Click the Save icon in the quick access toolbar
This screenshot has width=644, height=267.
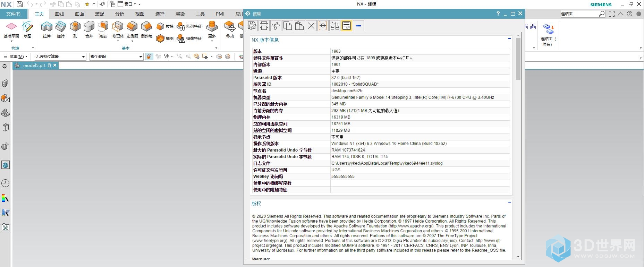click(x=20, y=4)
